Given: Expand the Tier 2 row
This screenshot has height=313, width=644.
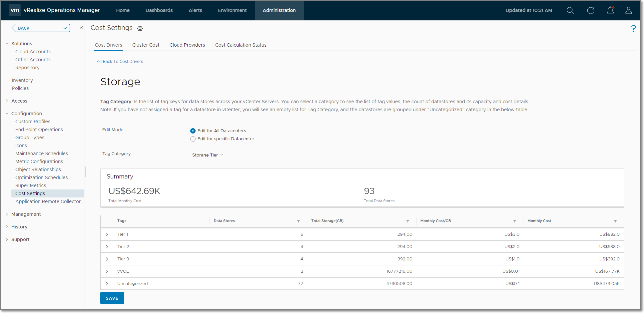Looking at the screenshot, I should pos(107,247).
